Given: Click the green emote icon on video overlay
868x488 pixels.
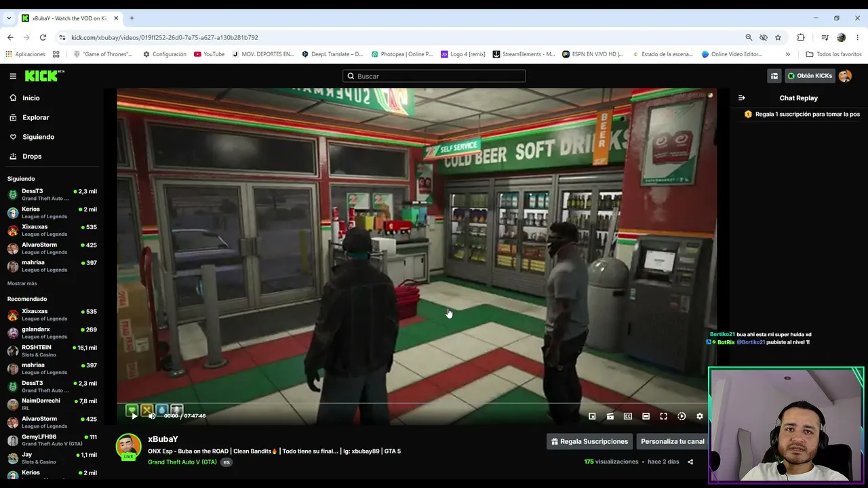Looking at the screenshot, I should [132, 409].
